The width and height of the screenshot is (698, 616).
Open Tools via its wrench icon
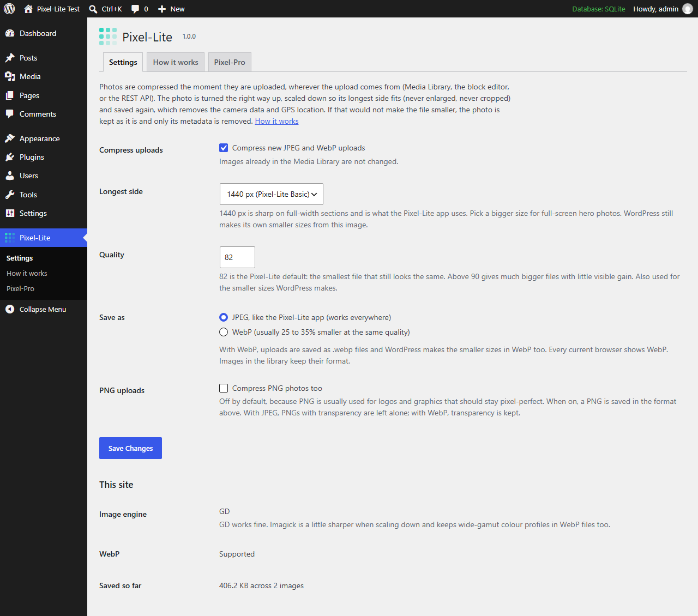point(10,195)
